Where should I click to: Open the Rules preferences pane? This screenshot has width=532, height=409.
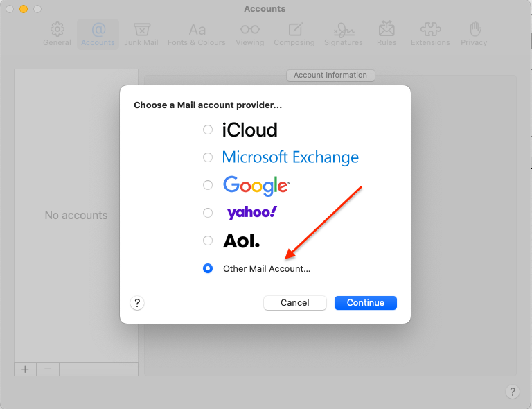387,34
